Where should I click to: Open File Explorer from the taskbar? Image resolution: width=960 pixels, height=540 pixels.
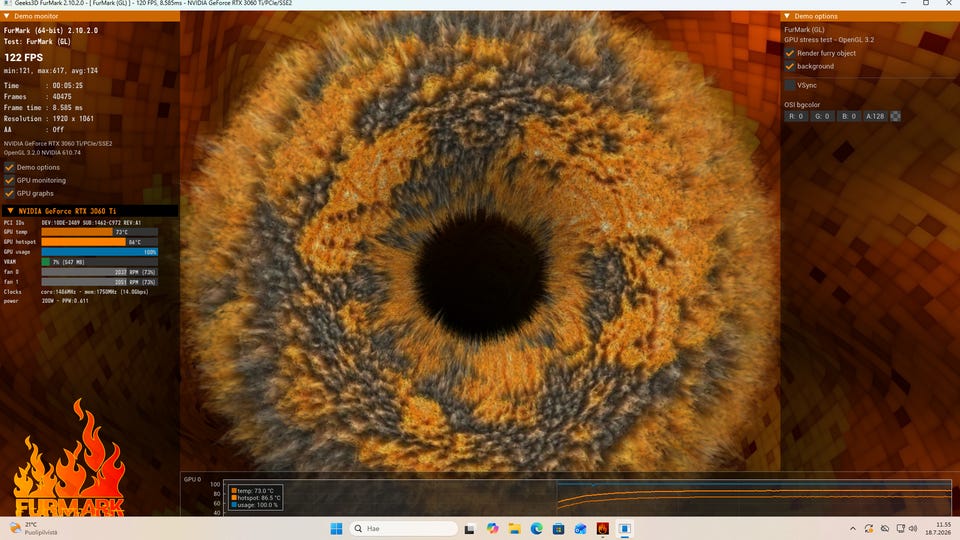click(514, 528)
